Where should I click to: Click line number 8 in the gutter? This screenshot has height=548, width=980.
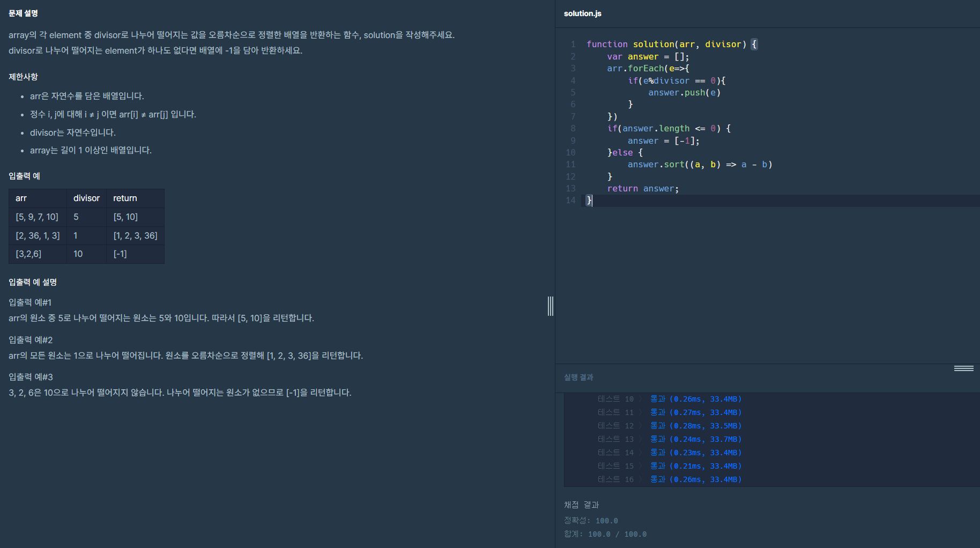[573, 128]
